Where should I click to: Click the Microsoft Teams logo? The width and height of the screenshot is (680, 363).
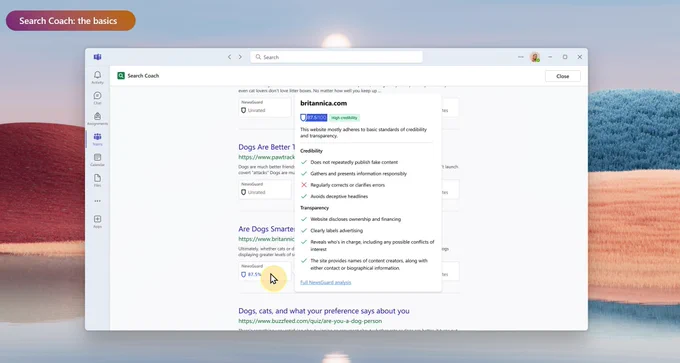coord(97,57)
